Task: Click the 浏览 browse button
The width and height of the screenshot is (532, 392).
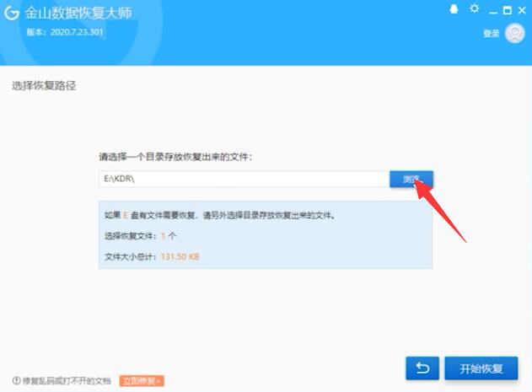Action: tap(411, 179)
